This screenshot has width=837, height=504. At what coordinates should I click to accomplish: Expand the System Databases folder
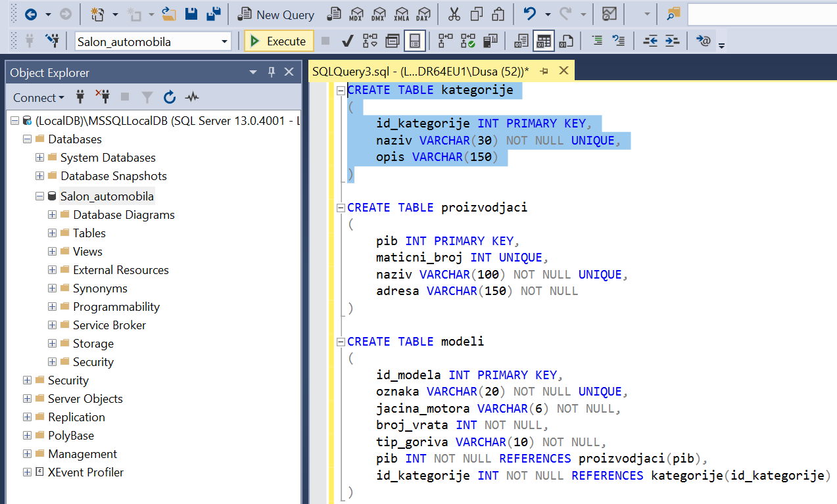39,158
